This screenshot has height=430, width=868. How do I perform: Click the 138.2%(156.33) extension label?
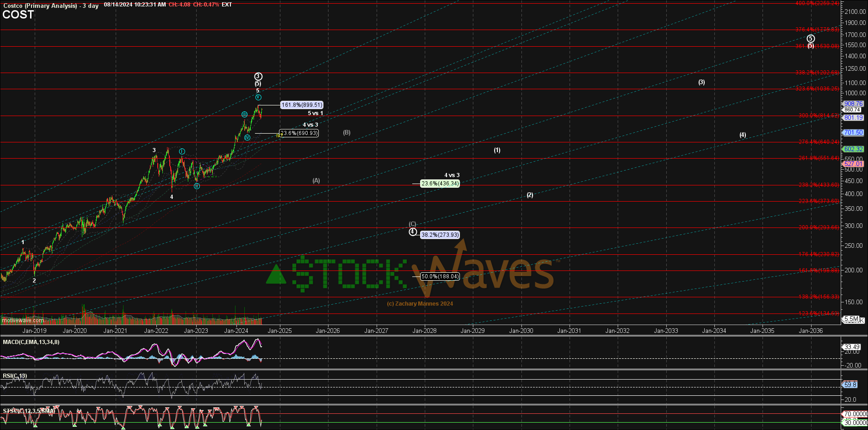coord(819,297)
